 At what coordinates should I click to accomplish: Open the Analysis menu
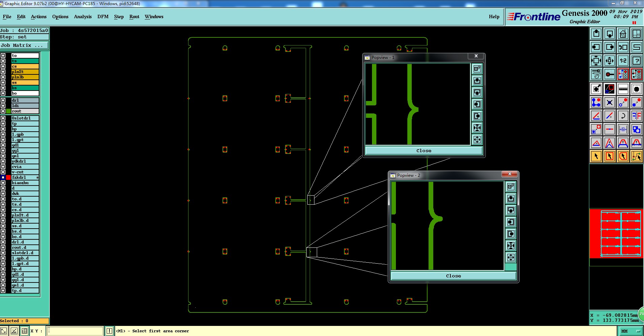(x=83, y=16)
